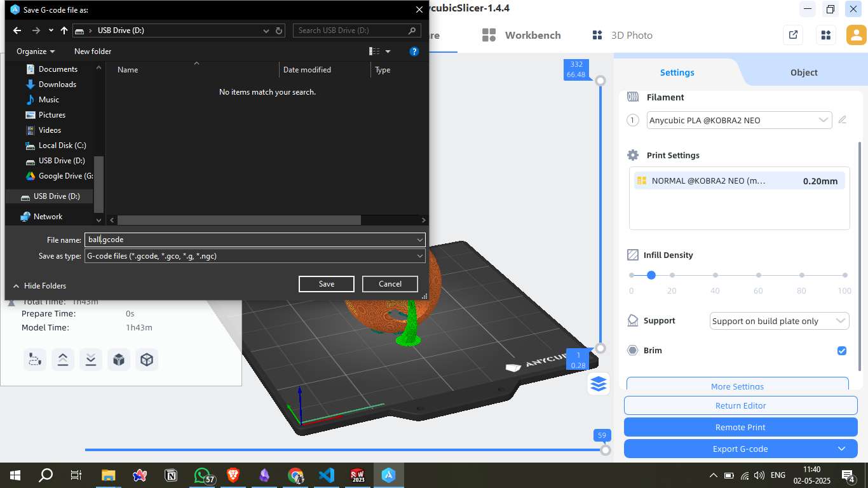Switch to the Settings tab
The image size is (868, 488).
[677, 72]
